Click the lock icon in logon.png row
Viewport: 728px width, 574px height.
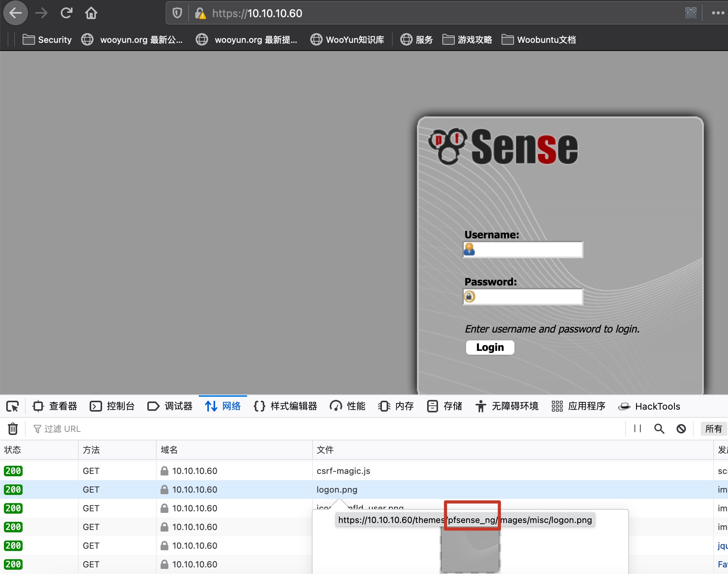164,489
